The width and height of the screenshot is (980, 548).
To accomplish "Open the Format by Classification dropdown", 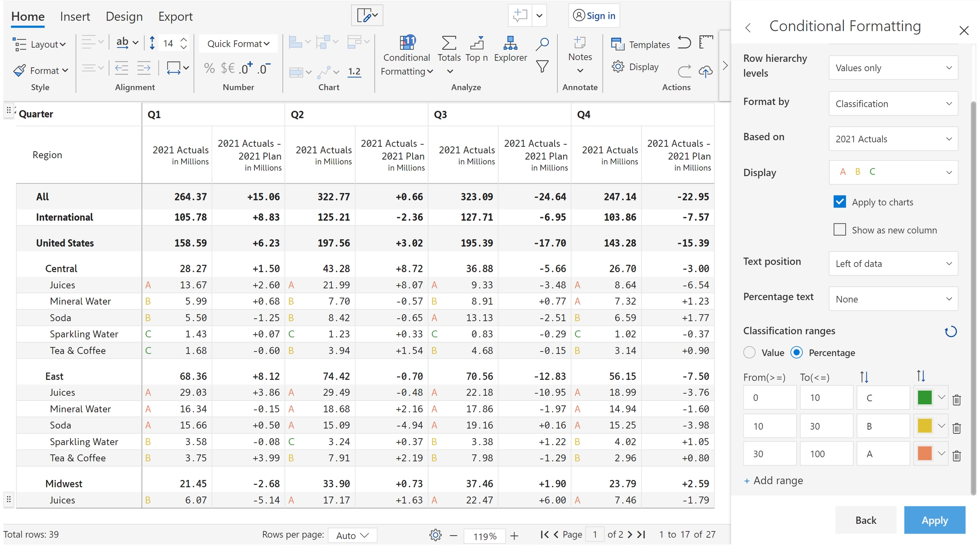I will pyautogui.click(x=893, y=104).
